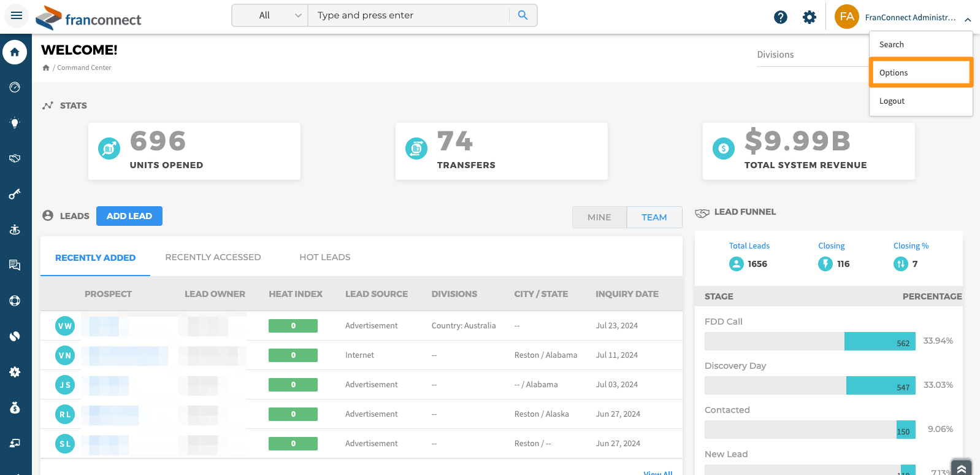The width and height of the screenshot is (980, 475).
Task: Click the Total System Revenue dollar icon
Action: click(x=724, y=149)
